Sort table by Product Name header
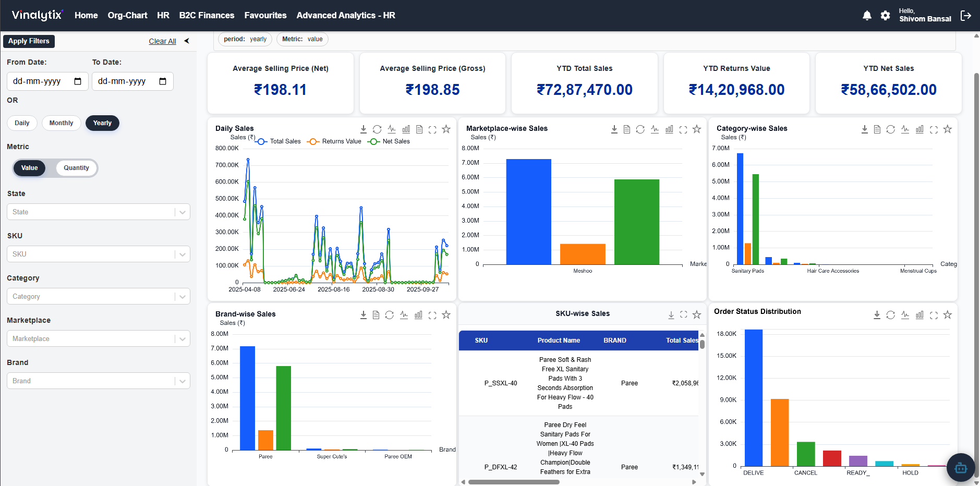The height and width of the screenshot is (486, 980). (x=559, y=341)
